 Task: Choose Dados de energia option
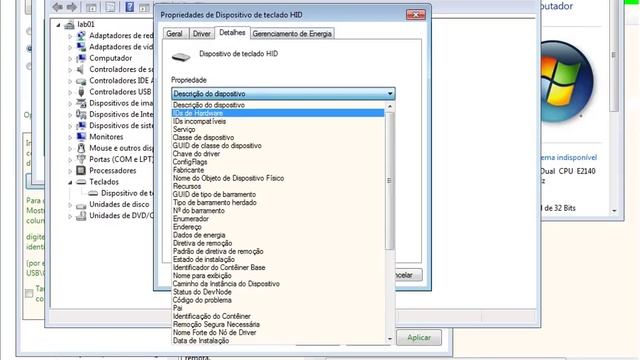click(x=278, y=235)
